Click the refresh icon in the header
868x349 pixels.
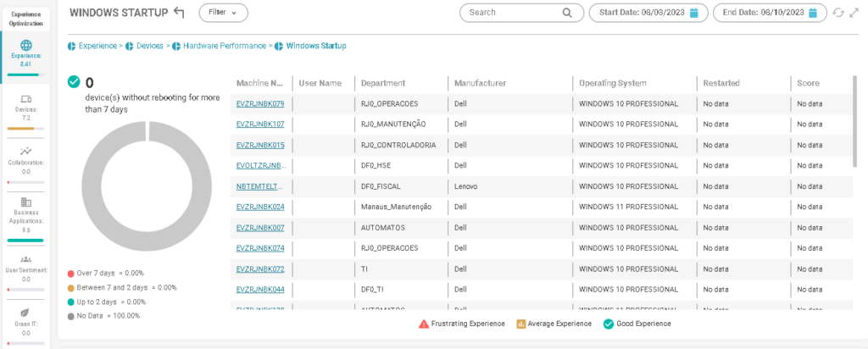click(838, 13)
